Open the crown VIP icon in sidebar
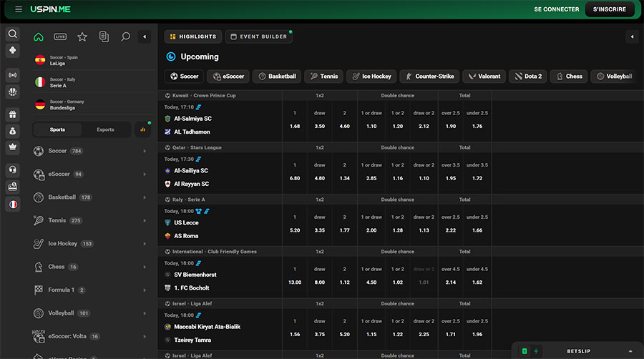The width and height of the screenshot is (644, 359). tap(12, 147)
